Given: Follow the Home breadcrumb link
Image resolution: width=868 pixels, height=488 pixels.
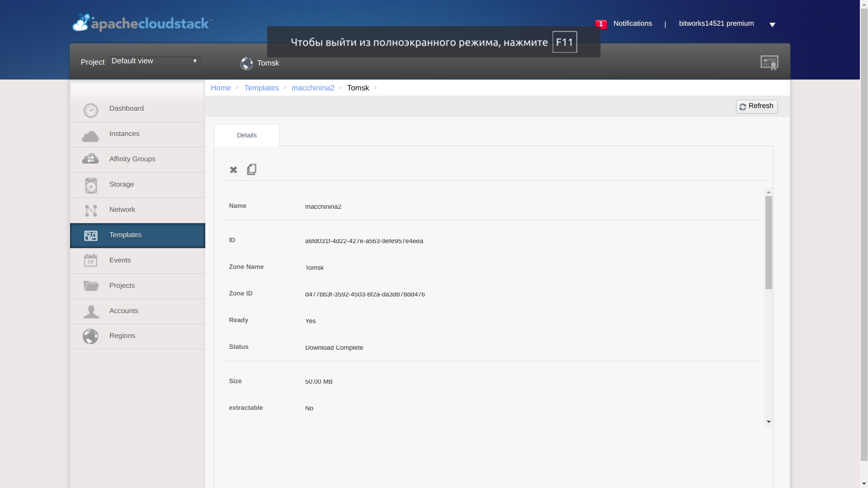Looking at the screenshot, I should [221, 88].
